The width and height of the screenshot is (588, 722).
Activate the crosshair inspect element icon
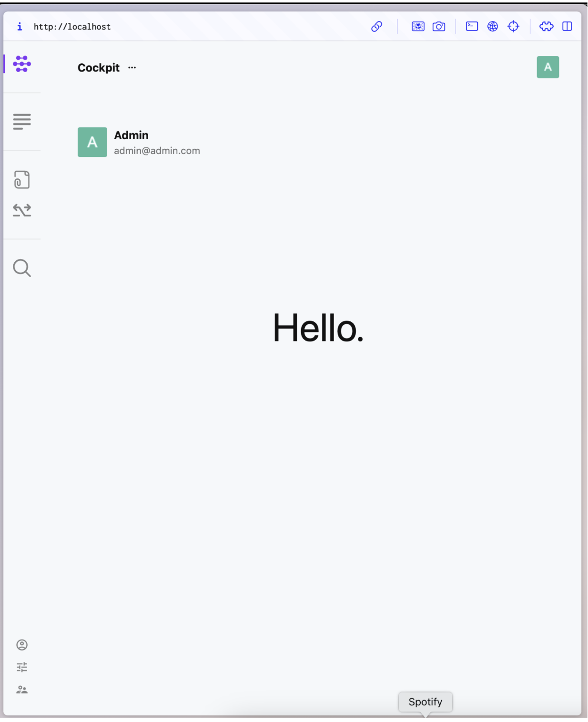(x=513, y=26)
